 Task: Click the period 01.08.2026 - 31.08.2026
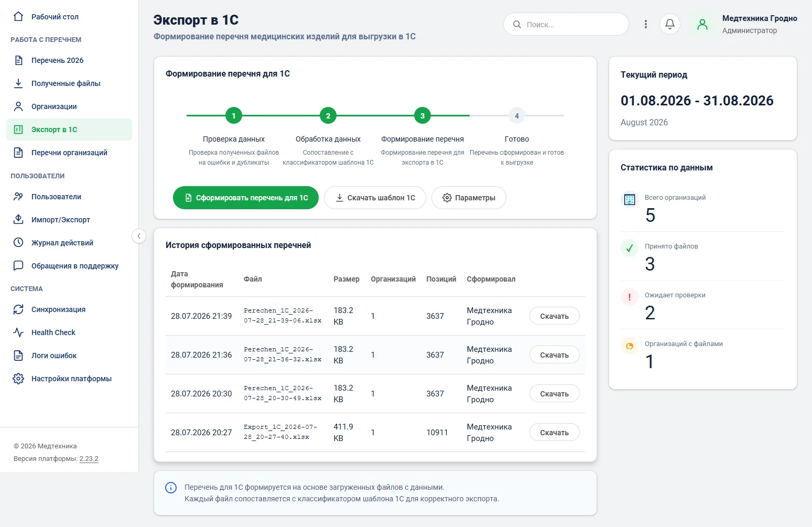tap(697, 101)
